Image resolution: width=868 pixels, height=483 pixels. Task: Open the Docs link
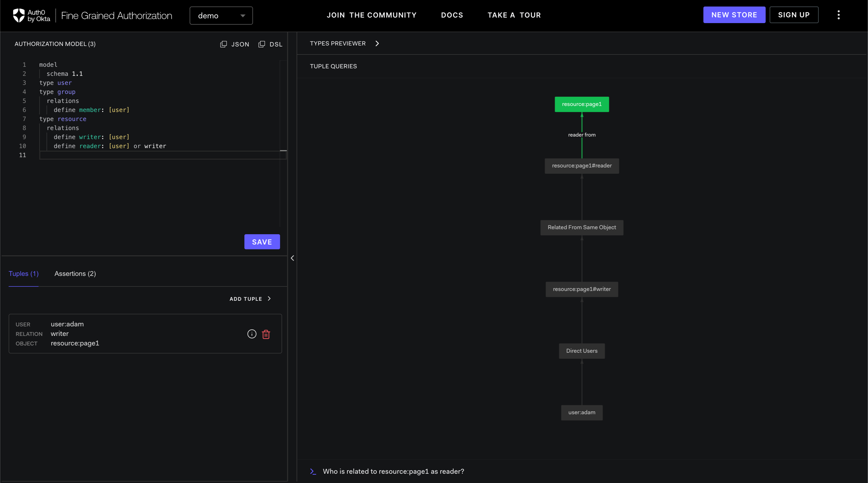(x=452, y=15)
